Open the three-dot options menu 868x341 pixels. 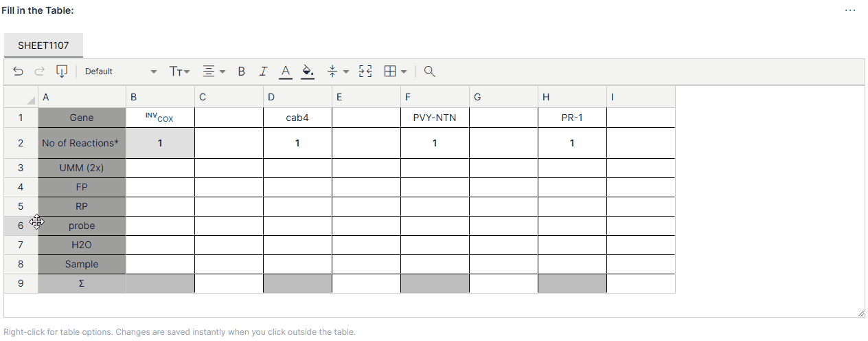pyautogui.click(x=850, y=10)
